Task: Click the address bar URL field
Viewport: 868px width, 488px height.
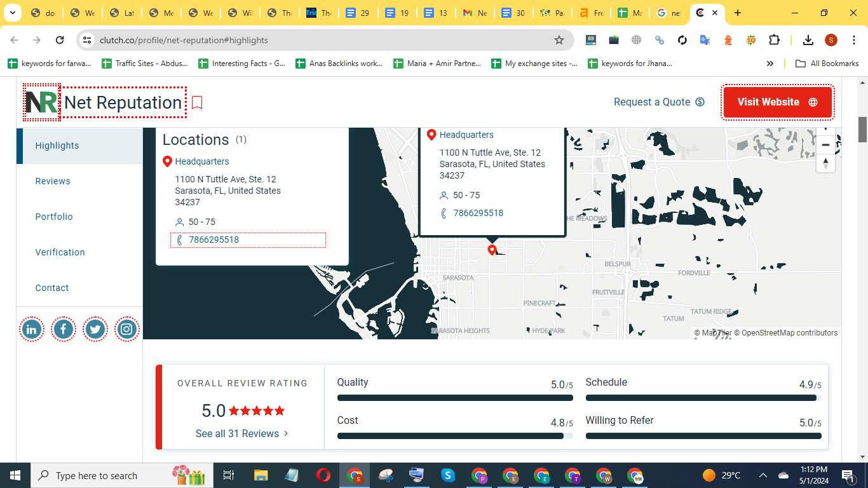Action: point(324,40)
